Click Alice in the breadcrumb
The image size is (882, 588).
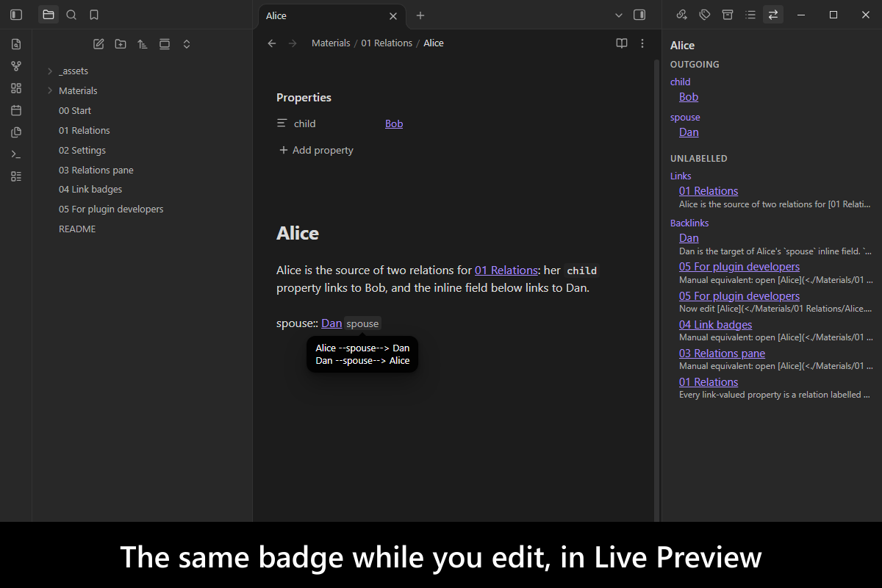pos(434,43)
